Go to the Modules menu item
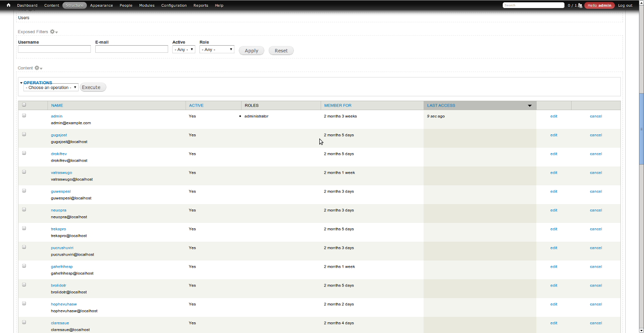Viewport: 644px width, 333px height. pyautogui.click(x=147, y=5)
